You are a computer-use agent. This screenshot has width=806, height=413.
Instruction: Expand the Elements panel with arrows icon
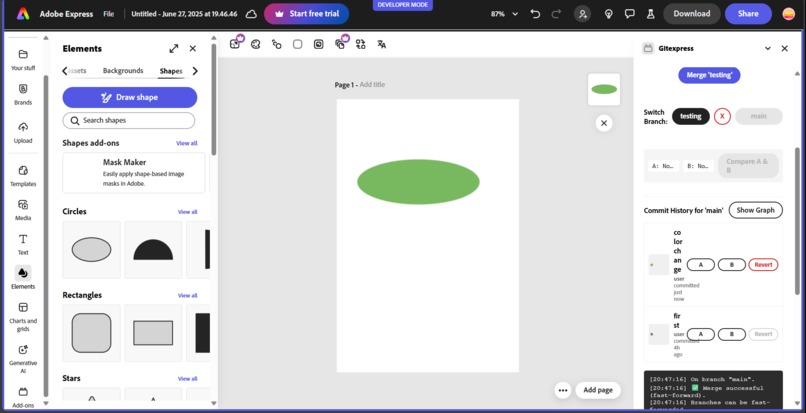[174, 48]
